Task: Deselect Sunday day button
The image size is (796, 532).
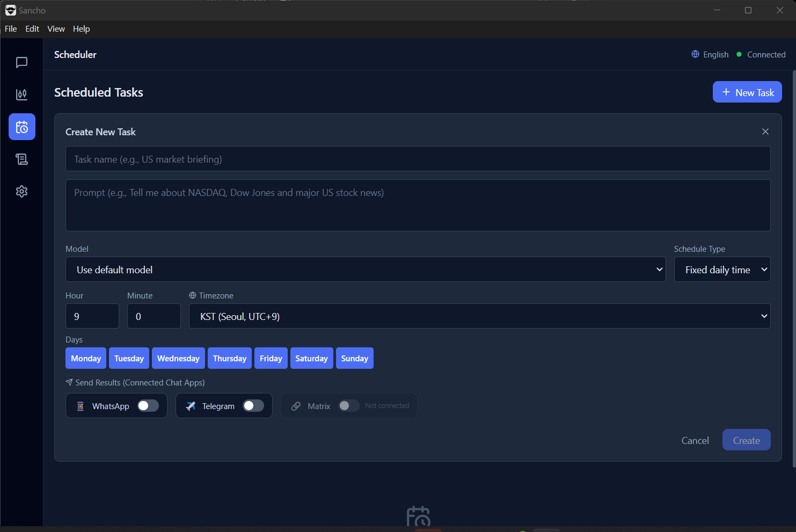Action: coord(355,358)
